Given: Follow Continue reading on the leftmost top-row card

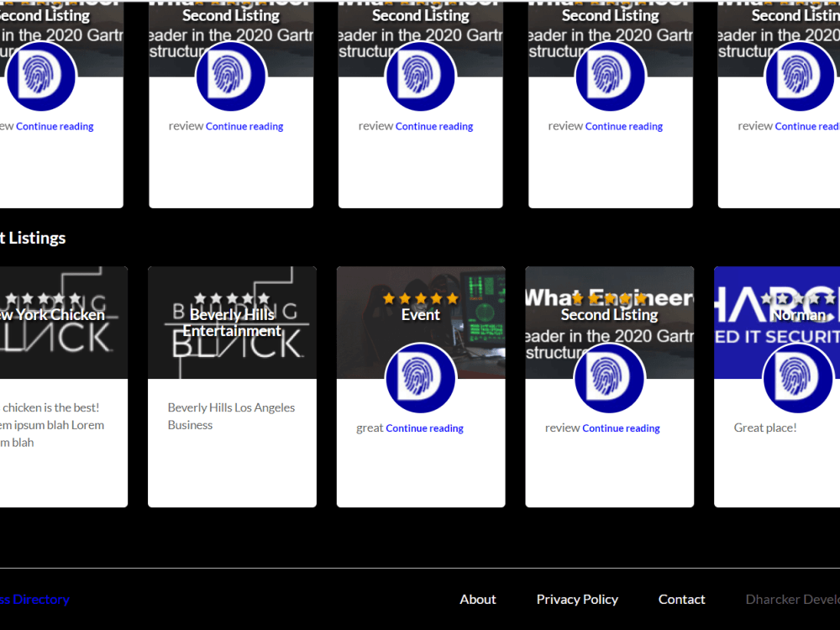Looking at the screenshot, I should click(55, 127).
